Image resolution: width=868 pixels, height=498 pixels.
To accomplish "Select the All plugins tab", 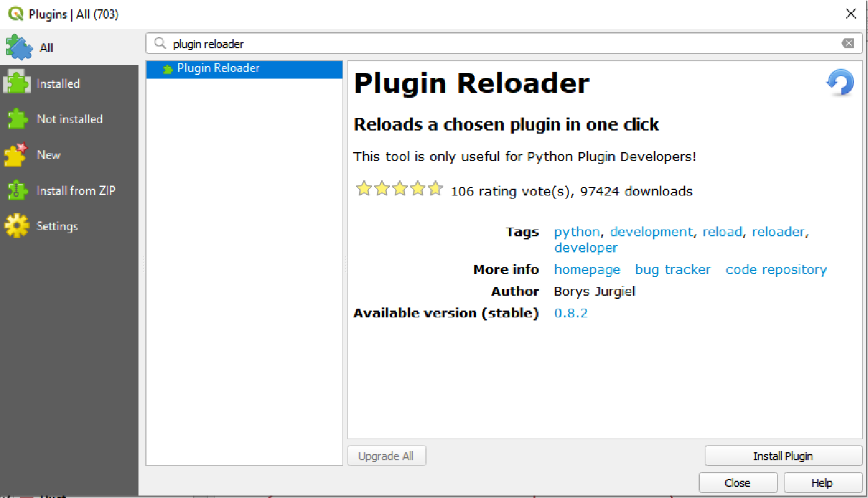I will click(69, 48).
